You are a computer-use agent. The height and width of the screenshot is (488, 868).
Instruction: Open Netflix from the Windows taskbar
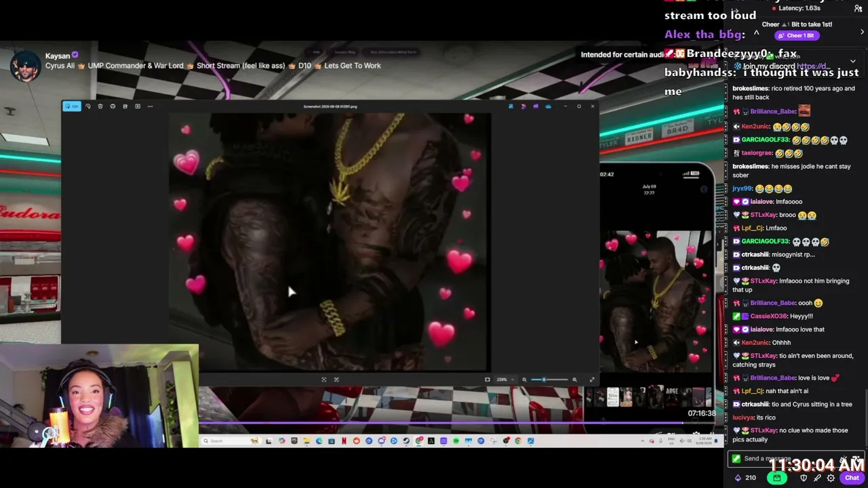click(x=344, y=441)
